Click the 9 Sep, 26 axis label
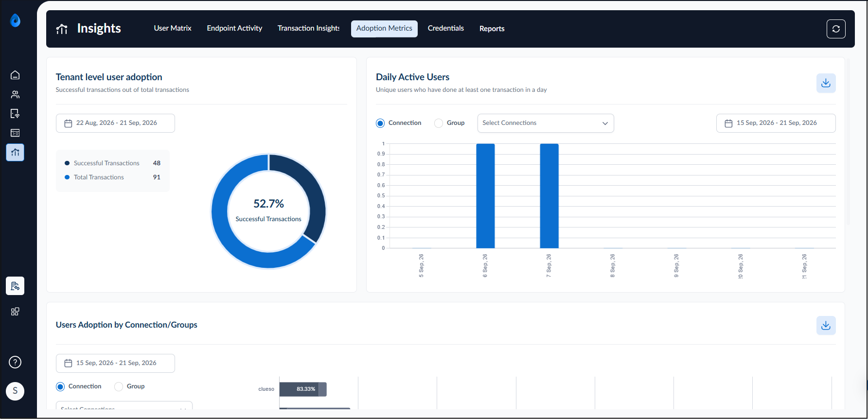 (x=676, y=266)
